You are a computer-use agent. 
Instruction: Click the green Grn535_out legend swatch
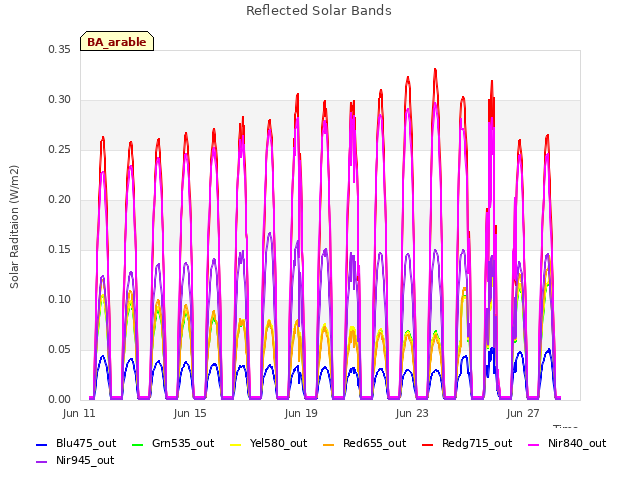click(138, 444)
